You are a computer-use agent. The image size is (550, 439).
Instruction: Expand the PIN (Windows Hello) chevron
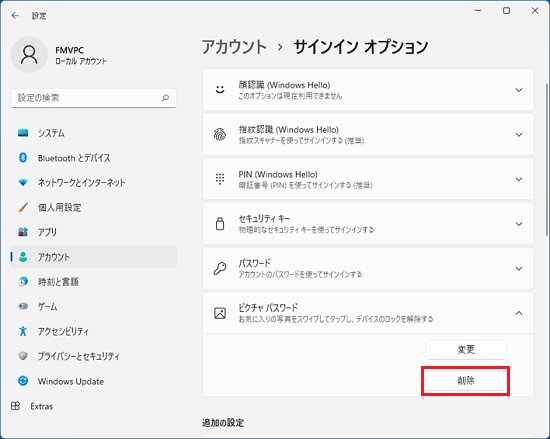click(519, 179)
